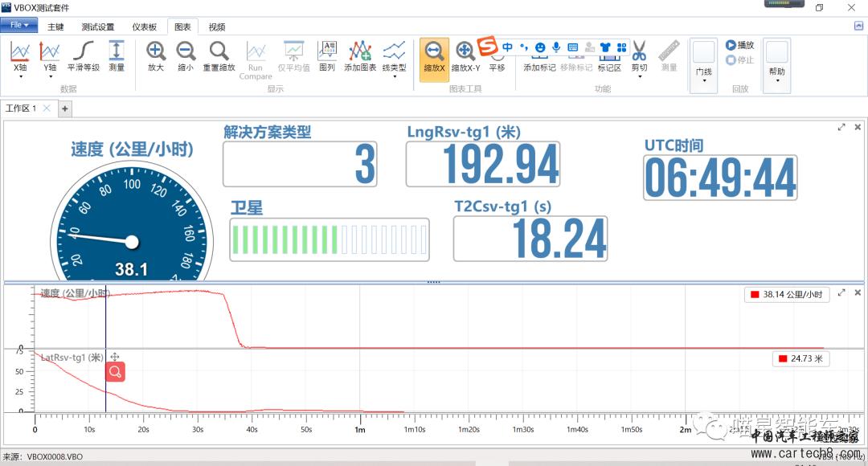Select the 平滑等级 smoothing level tool

click(x=84, y=56)
